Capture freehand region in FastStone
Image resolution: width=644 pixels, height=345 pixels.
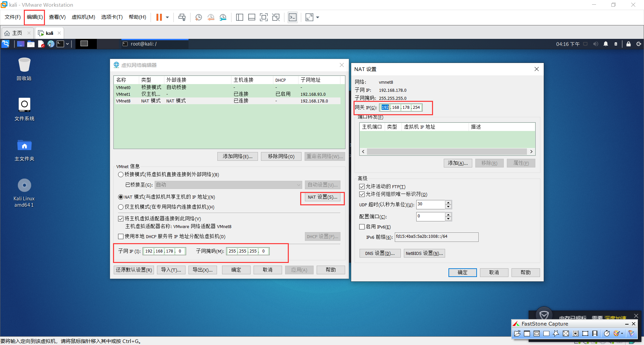pyautogui.click(x=556, y=333)
